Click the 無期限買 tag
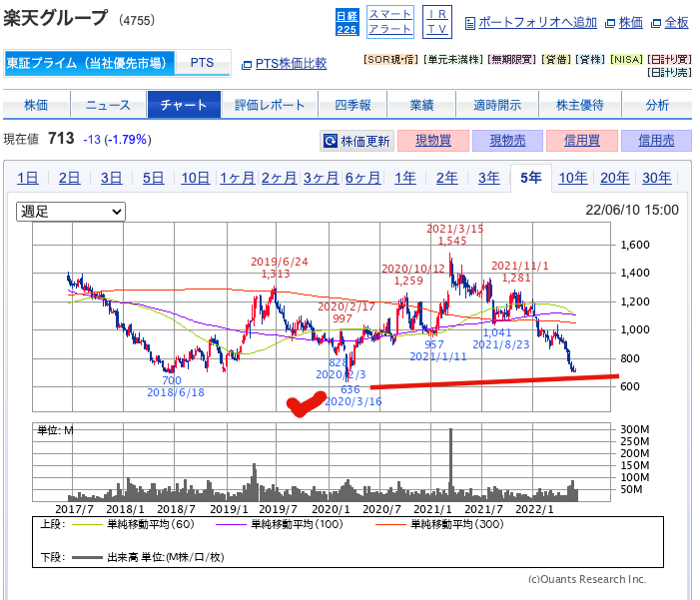The height and width of the screenshot is (600, 700). (511, 59)
